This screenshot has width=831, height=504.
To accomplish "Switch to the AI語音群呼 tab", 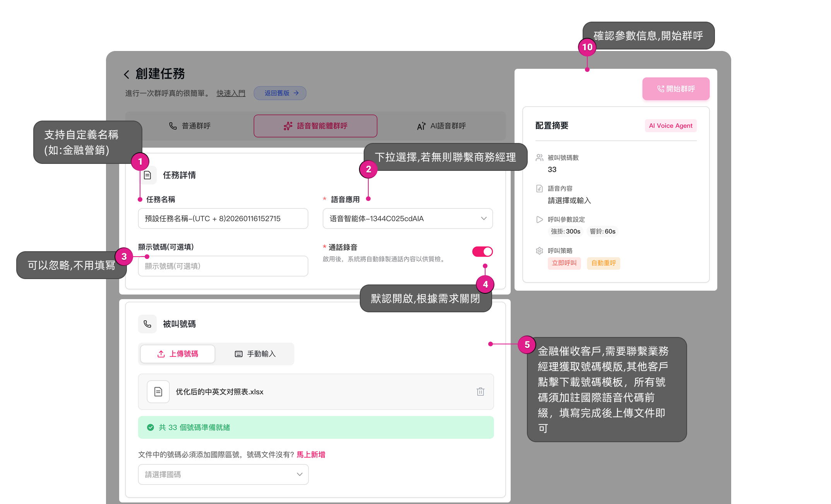I will [441, 126].
